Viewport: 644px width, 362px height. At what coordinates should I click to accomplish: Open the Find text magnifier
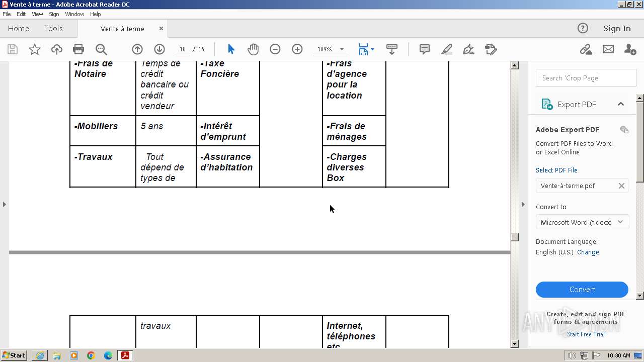click(101, 49)
